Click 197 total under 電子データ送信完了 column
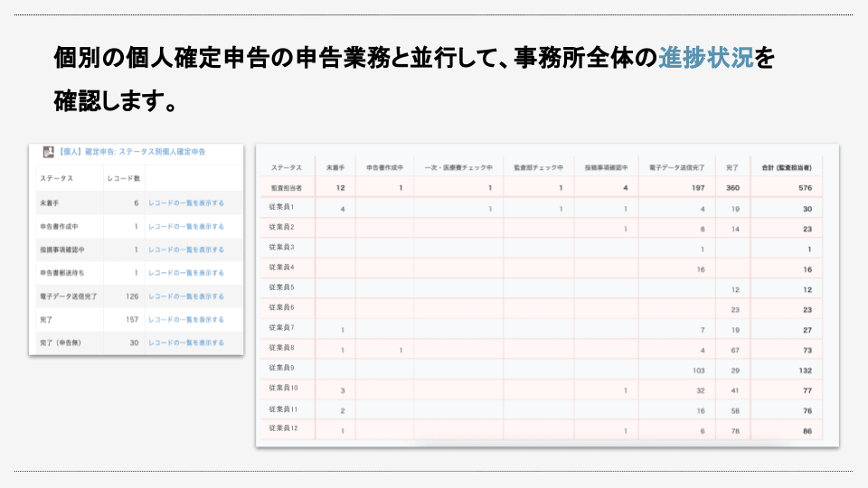 (698, 188)
